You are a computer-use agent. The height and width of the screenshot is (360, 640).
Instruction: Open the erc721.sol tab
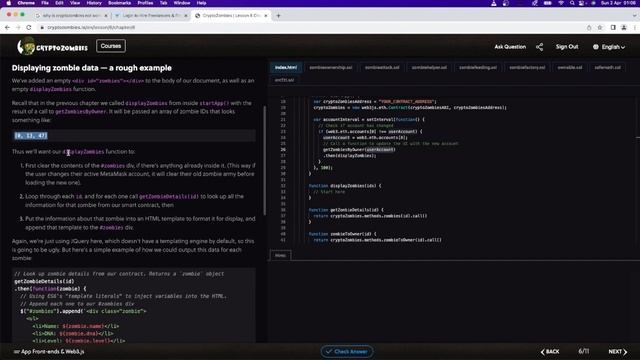pos(284,80)
